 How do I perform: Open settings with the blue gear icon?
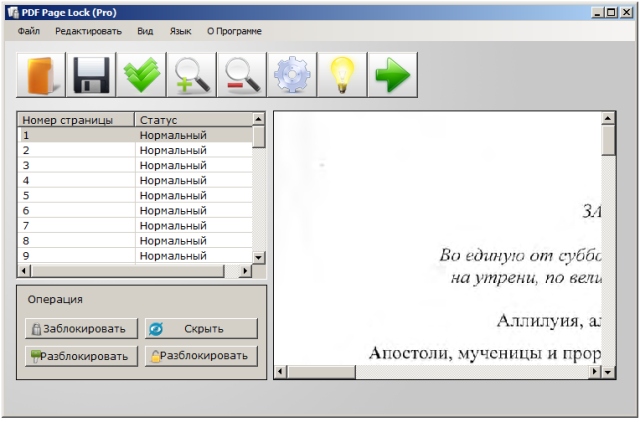point(292,75)
